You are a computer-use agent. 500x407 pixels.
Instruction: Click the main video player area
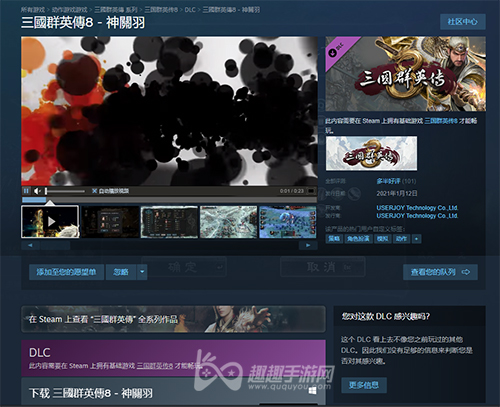click(x=169, y=111)
